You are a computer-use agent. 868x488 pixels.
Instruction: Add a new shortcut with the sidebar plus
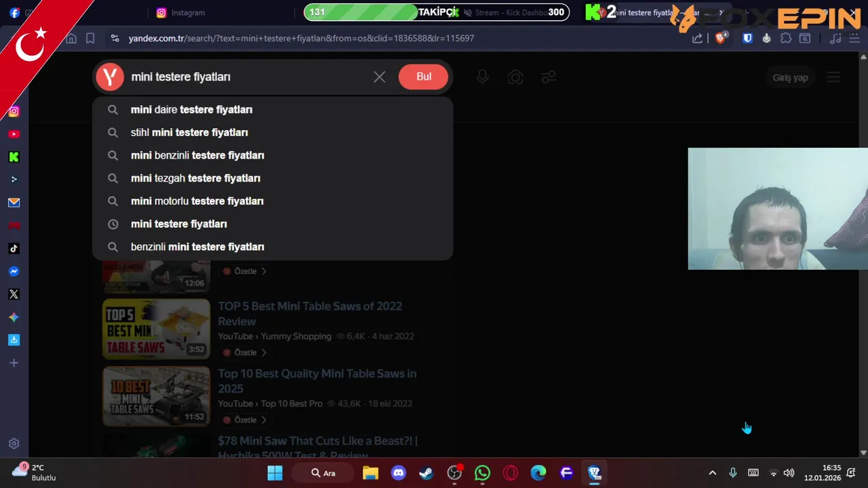pyautogui.click(x=14, y=363)
